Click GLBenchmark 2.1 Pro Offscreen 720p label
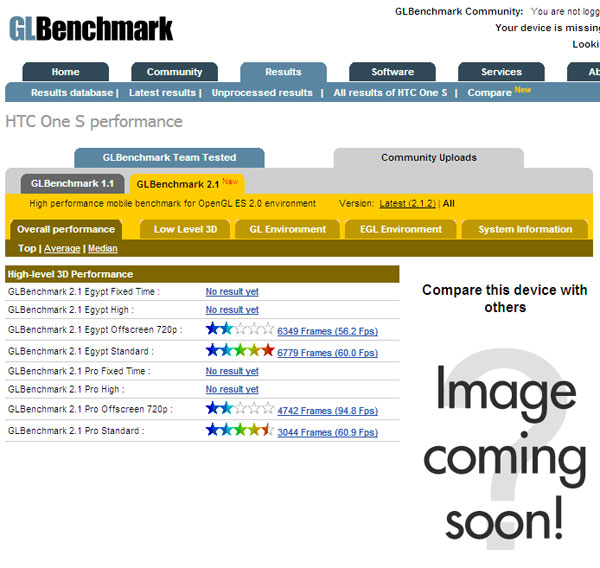 click(x=90, y=409)
